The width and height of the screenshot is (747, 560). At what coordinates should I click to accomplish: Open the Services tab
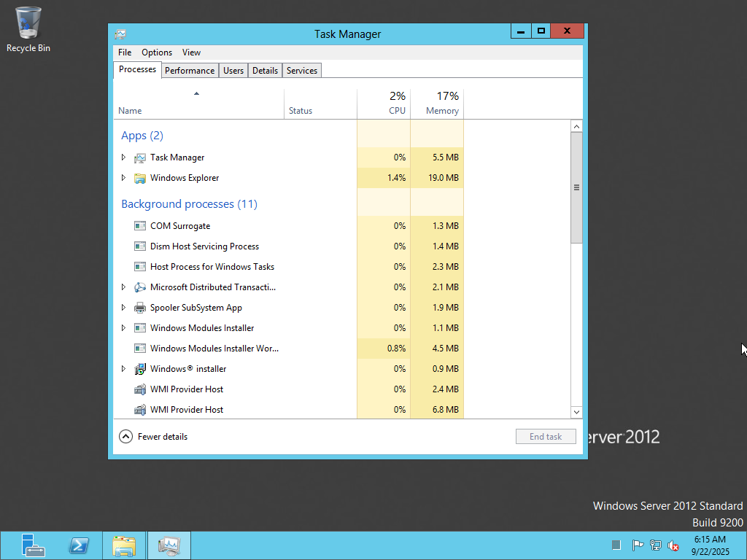click(x=301, y=71)
